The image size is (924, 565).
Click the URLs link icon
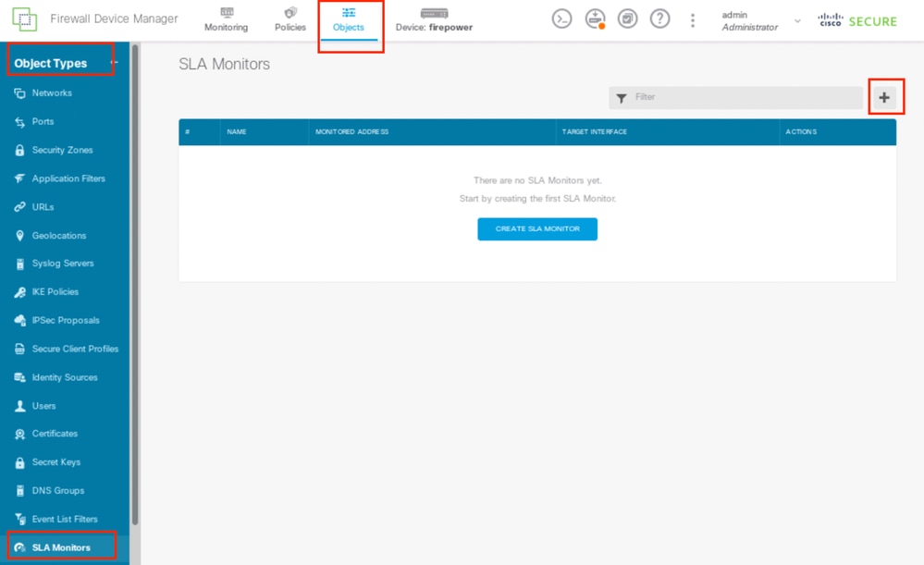(x=20, y=207)
